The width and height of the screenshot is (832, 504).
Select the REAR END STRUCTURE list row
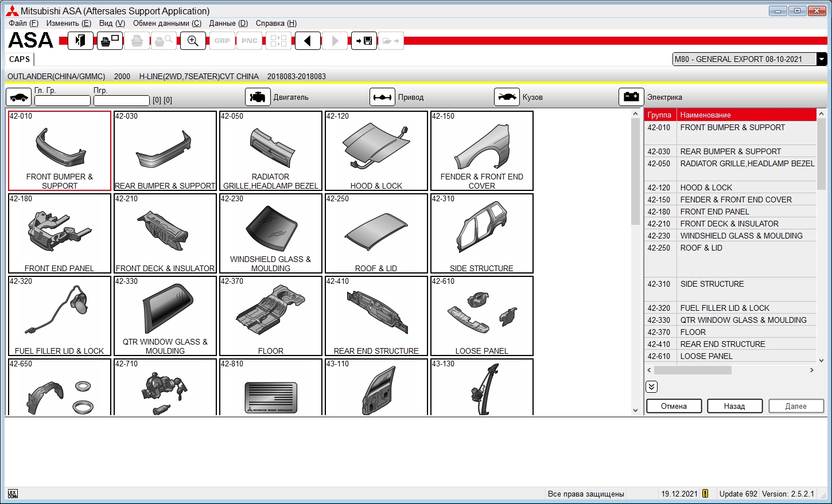730,344
